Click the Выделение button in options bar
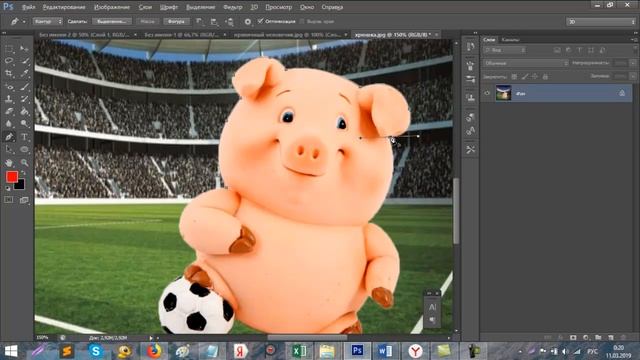 click(111, 21)
